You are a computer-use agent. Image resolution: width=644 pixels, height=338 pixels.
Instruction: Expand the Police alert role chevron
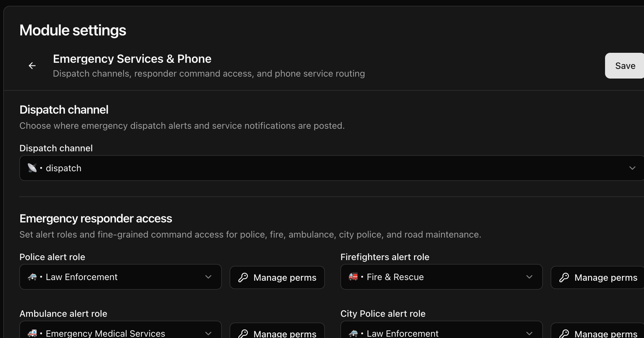click(208, 277)
